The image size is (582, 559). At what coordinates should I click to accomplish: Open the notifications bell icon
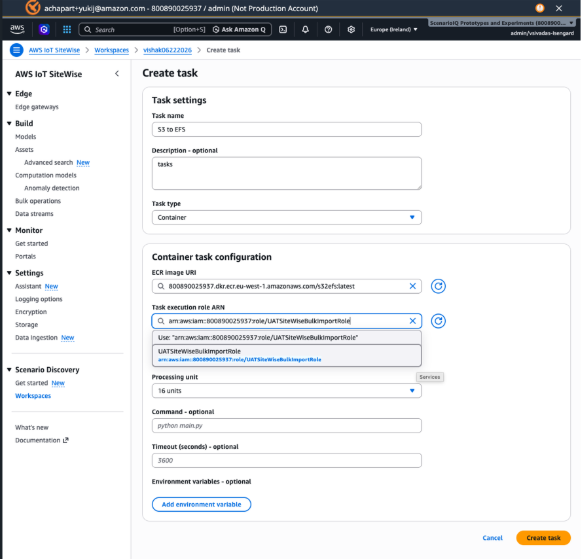305,29
